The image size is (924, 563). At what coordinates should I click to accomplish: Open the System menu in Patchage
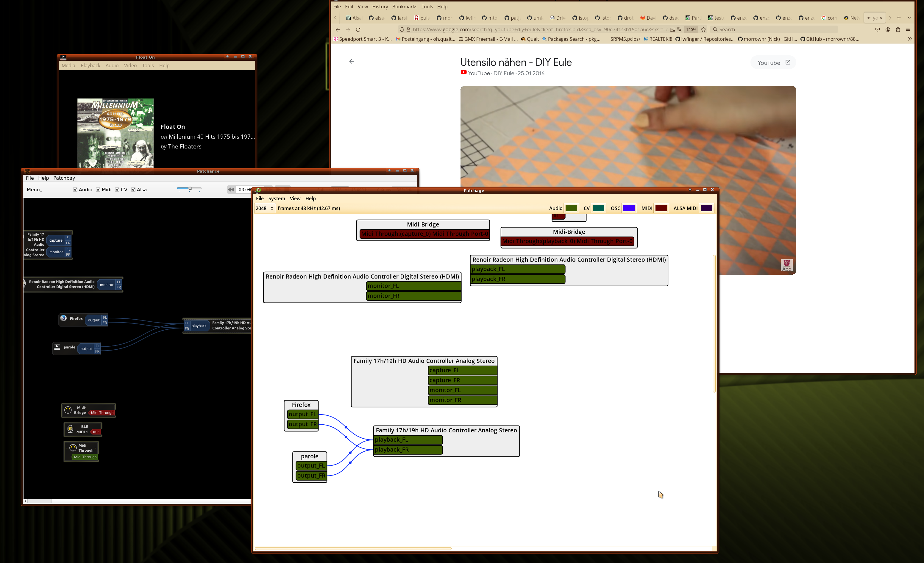(x=276, y=199)
